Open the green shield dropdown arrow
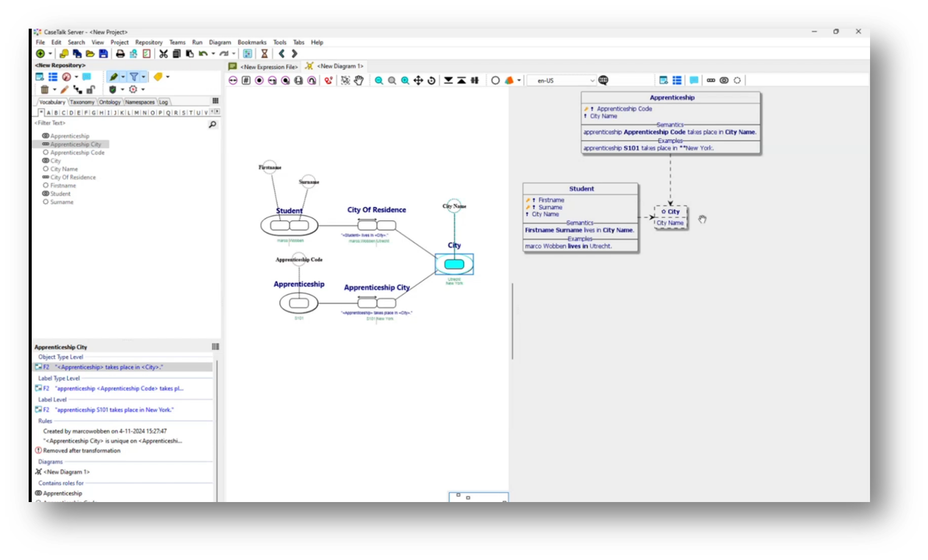Image resolution: width=928 pixels, height=560 pixels. coord(123,90)
